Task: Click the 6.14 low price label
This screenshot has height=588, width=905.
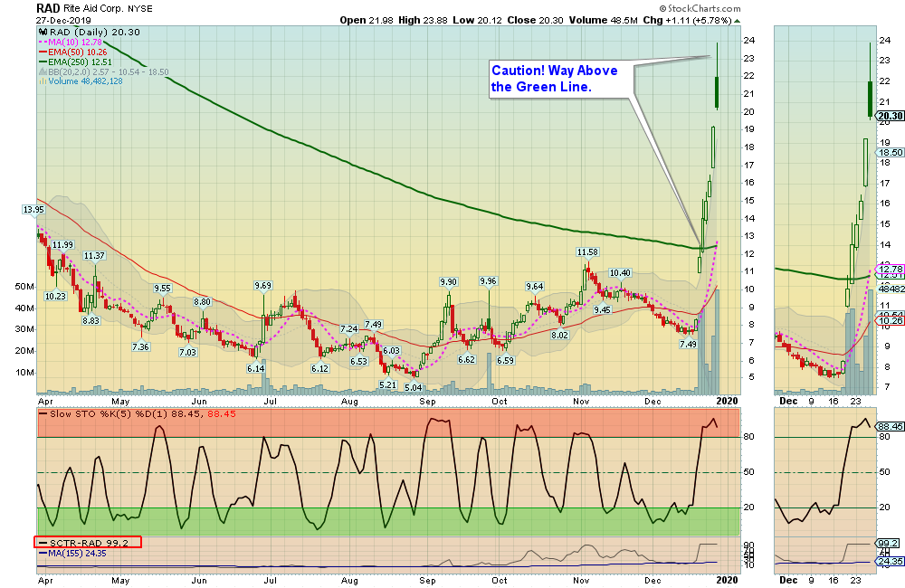Action: [256, 368]
